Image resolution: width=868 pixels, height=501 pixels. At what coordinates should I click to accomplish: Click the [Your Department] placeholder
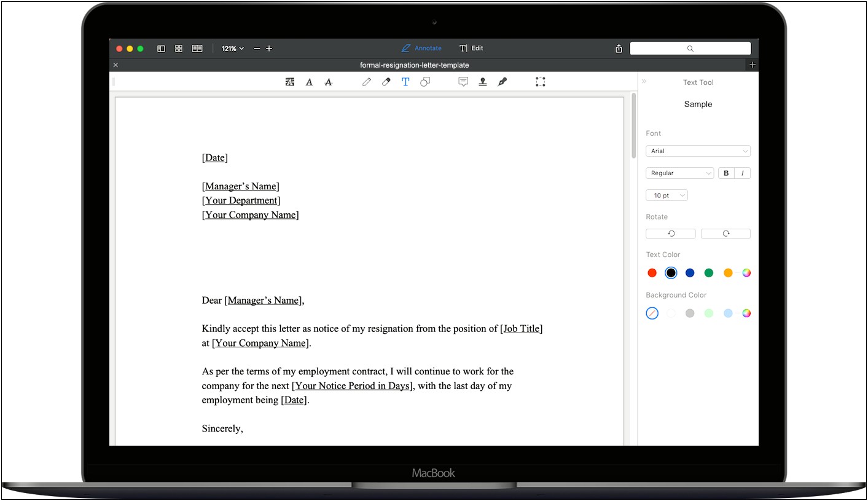241,200
